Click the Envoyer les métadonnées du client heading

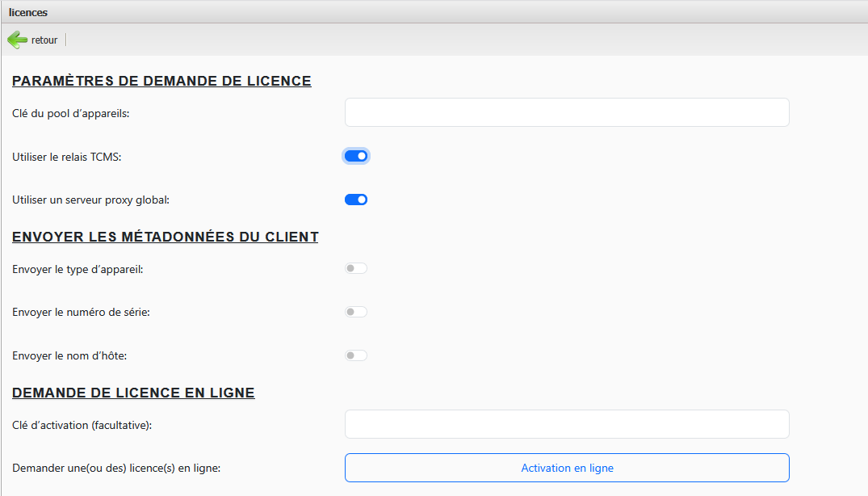point(165,237)
